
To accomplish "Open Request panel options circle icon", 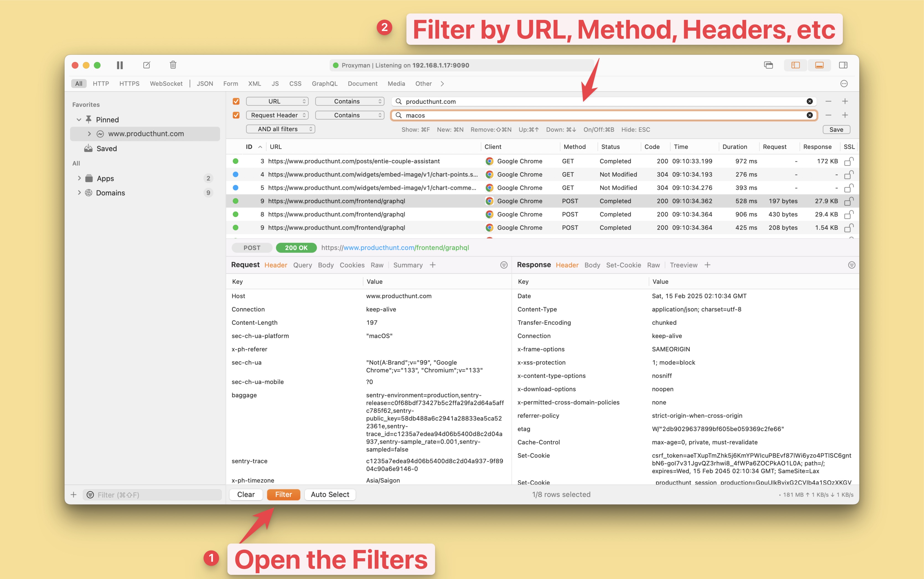I will 504,265.
